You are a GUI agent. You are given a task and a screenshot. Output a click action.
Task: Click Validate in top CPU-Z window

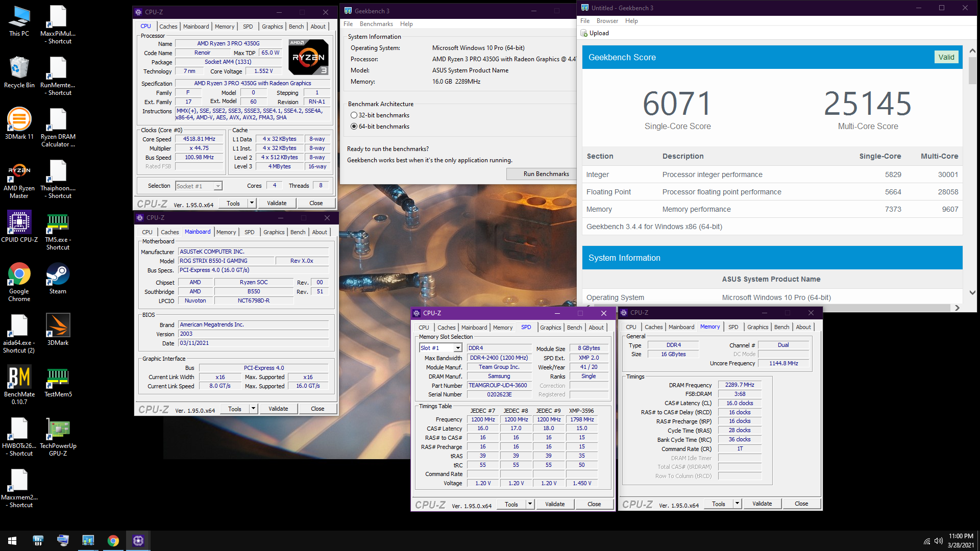point(277,203)
